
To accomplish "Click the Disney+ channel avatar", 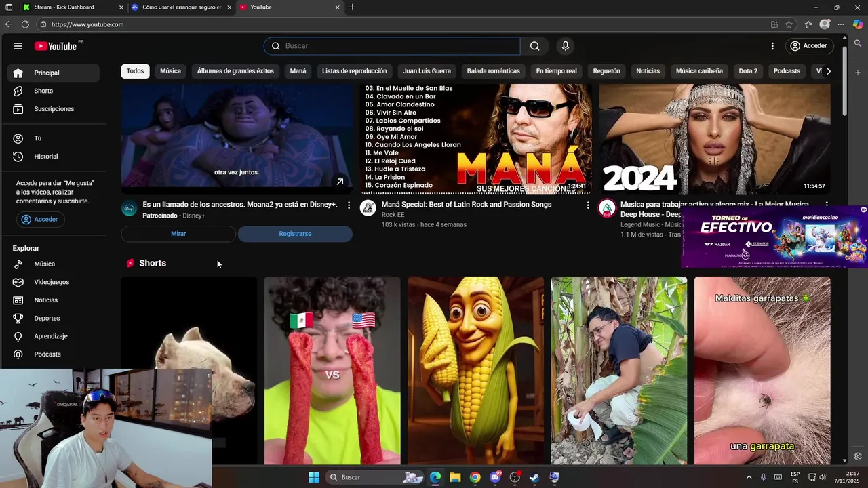I will pyautogui.click(x=130, y=208).
